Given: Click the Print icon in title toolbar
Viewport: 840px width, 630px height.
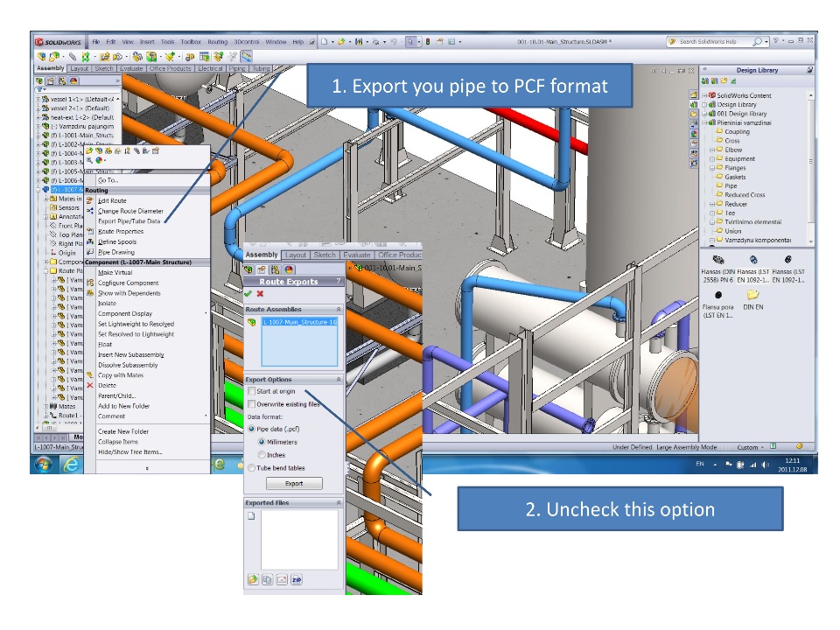Looking at the screenshot, I should [x=375, y=42].
